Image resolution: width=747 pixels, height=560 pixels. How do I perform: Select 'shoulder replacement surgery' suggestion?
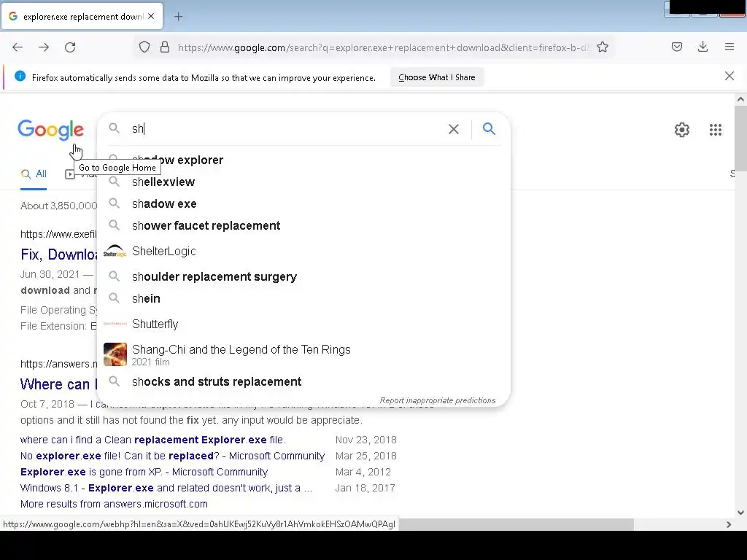[x=303, y=276]
